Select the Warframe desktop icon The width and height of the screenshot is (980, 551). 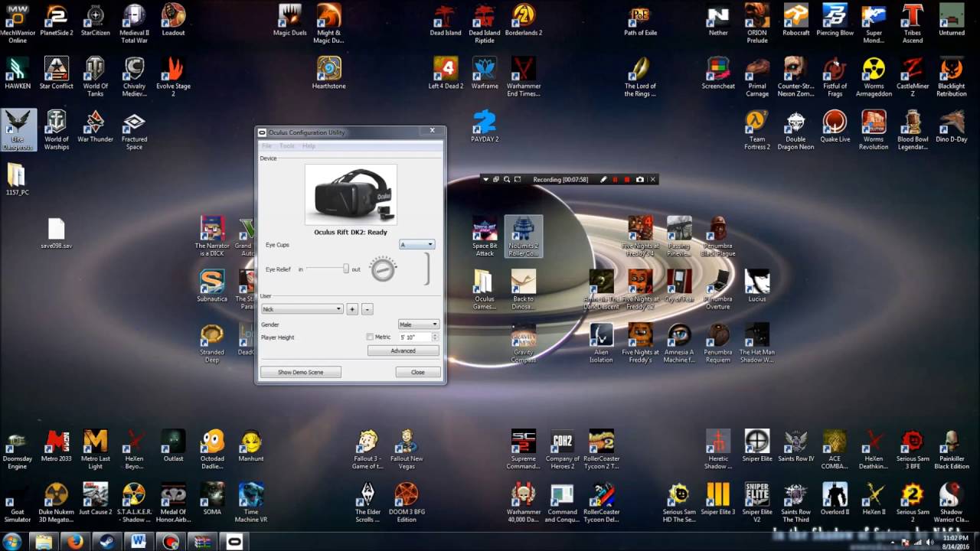[485, 73]
